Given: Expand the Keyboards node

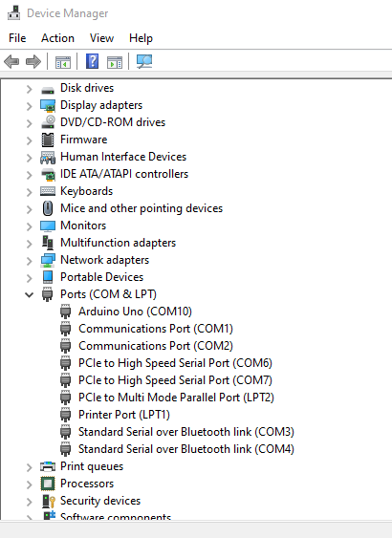Looking at the screenshot, I should click(x=30, y=192).
